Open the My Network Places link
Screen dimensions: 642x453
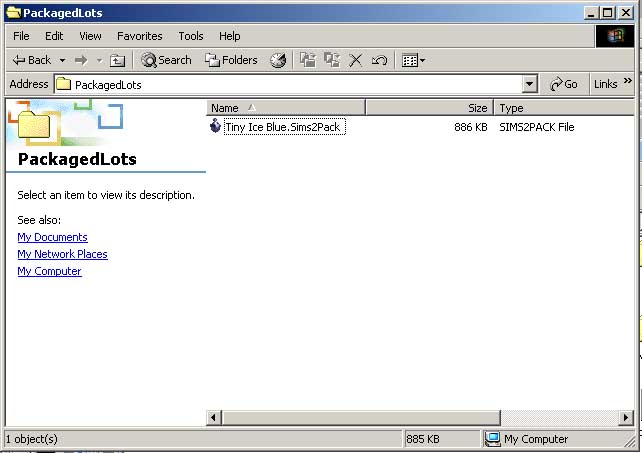tap(62, 254)
